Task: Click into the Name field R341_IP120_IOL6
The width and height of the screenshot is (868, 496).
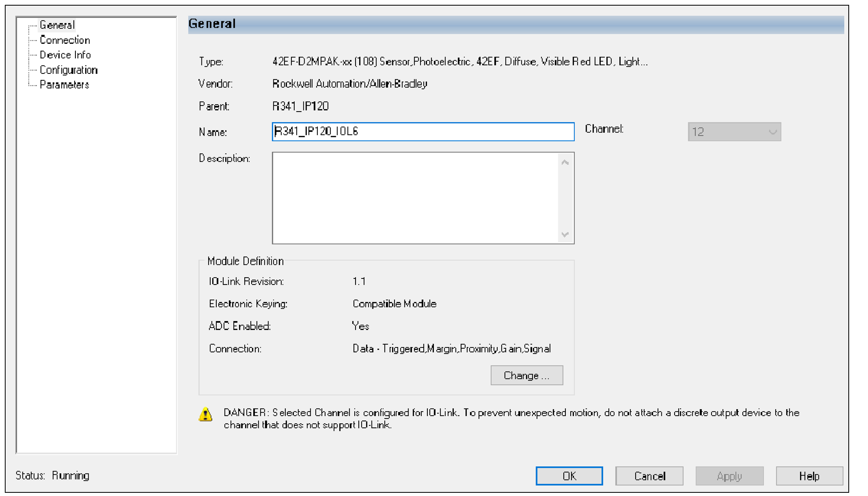Action: click(423, 132)
